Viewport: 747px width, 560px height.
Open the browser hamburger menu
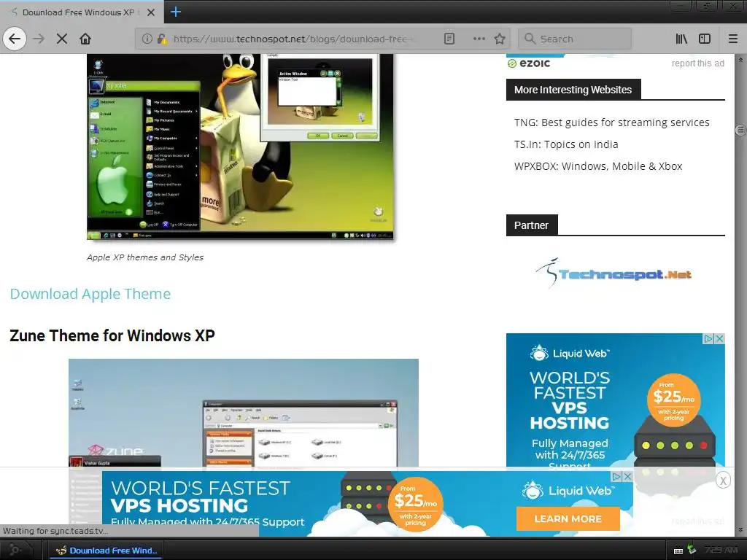[732, 39]
